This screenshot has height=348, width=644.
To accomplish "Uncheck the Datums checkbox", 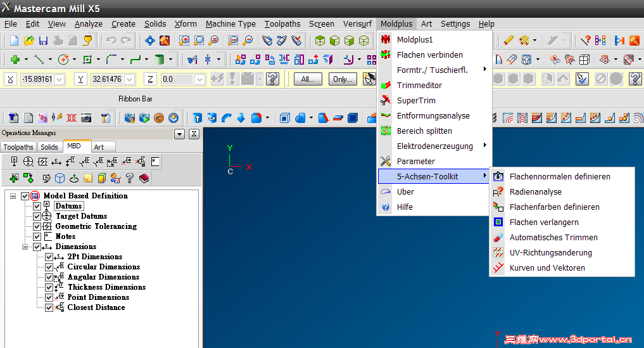I will tap(37, 206).
